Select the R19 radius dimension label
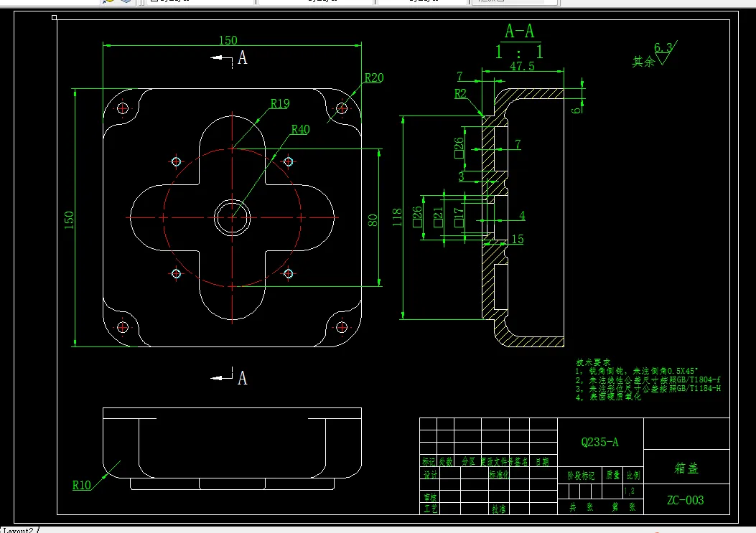Screen dimensions: 756x533 click(280, 103)
